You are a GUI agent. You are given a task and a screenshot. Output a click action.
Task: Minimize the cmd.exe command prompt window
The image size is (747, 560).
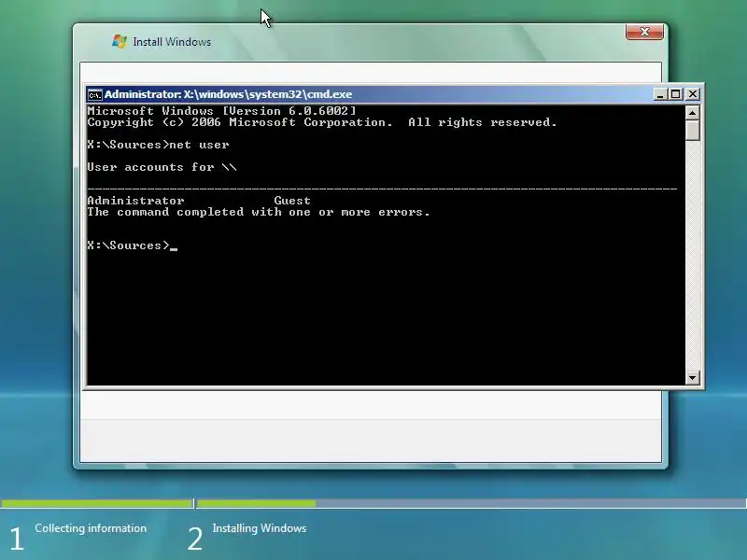(660, 94)
